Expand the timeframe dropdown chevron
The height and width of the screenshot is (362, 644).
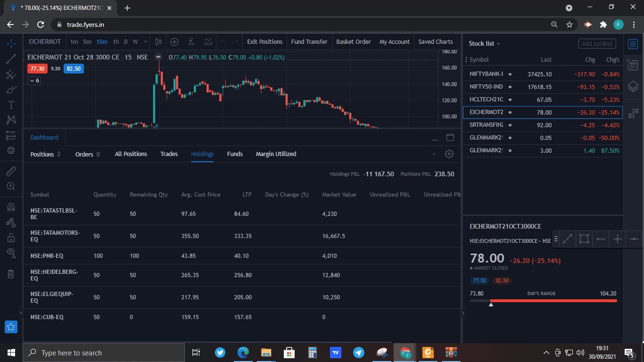point(145,41)
